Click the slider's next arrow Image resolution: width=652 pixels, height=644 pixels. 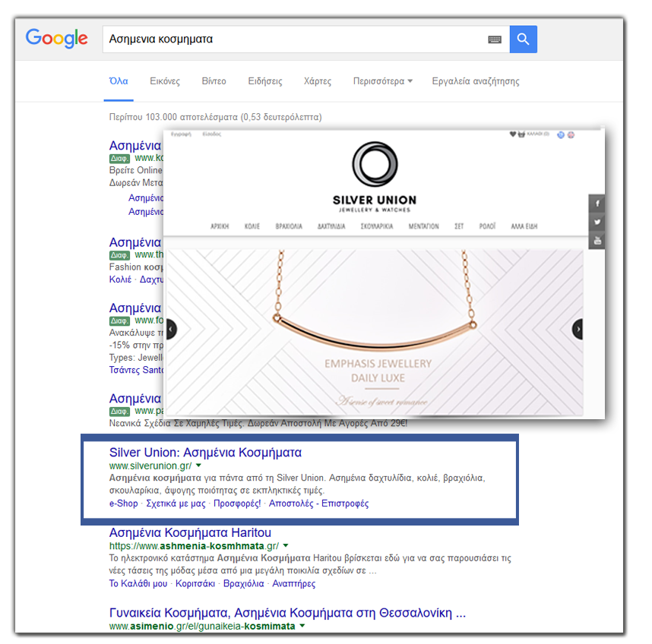(578, 329)
